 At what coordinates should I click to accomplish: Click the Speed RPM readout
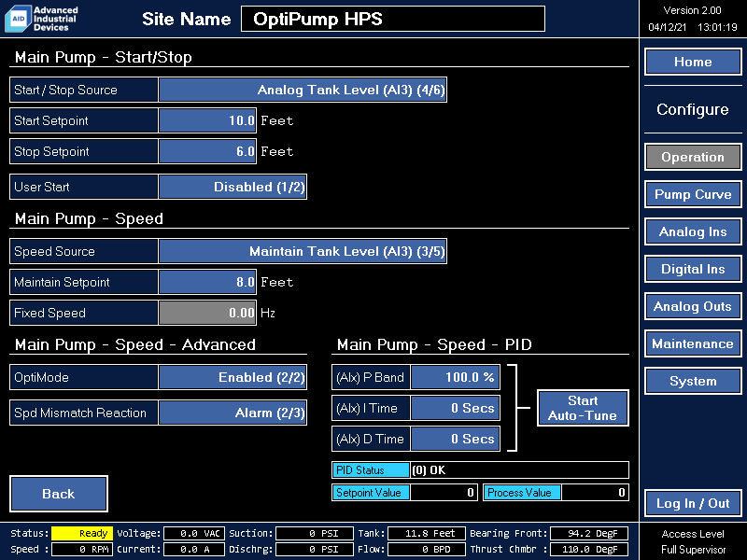(x=82, y=549)
